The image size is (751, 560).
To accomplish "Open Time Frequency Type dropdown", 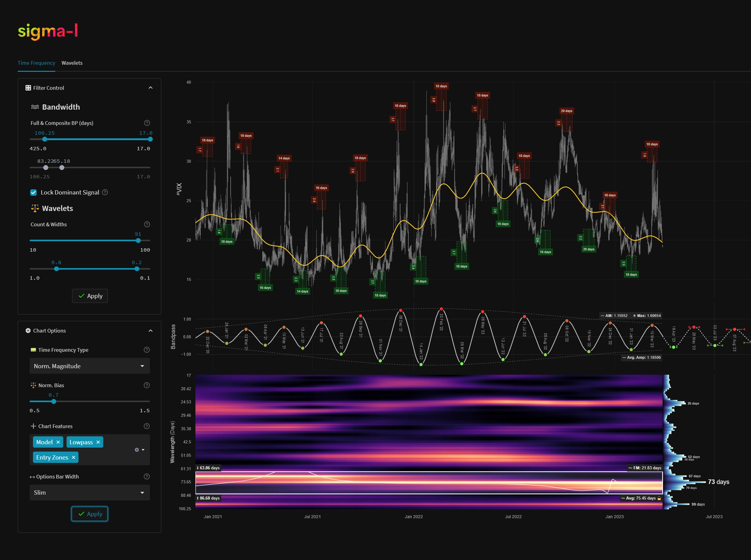I will pos(90,366).
